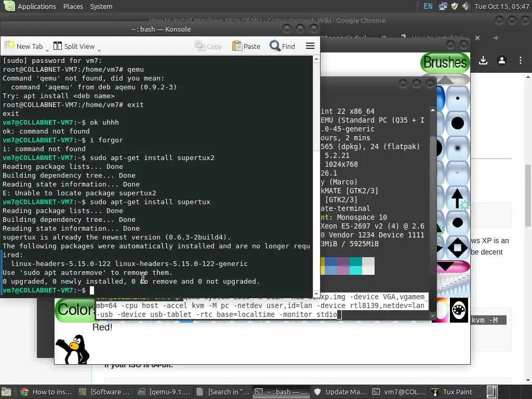Click Konsole scrollbar up arrow
Screen dimensions: 532x399
316,59
